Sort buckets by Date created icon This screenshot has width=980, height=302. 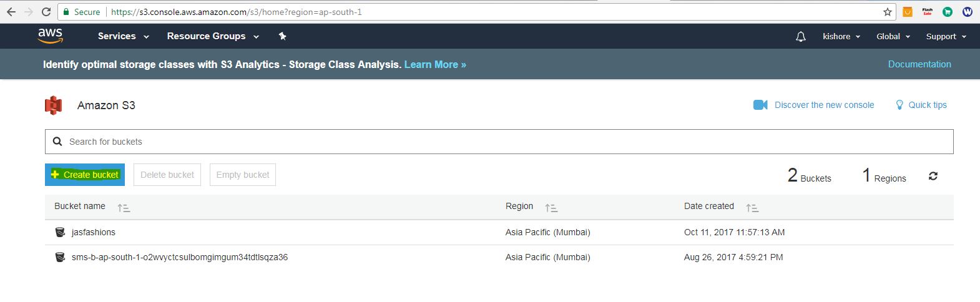pyautogui.click(x=752, y=208)
